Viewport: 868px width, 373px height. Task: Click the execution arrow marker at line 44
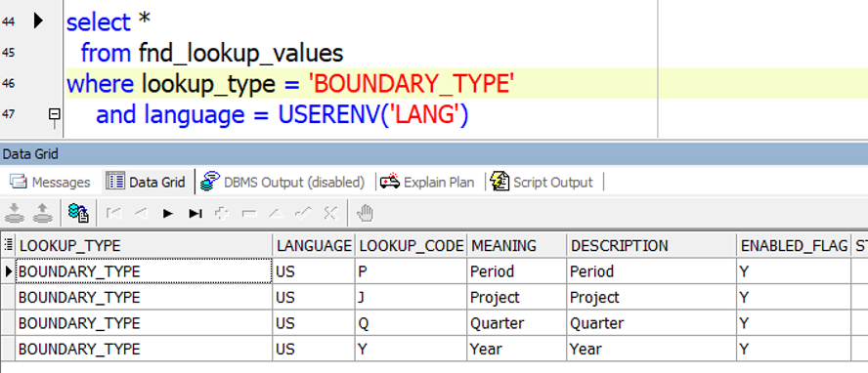coord(38,21)
